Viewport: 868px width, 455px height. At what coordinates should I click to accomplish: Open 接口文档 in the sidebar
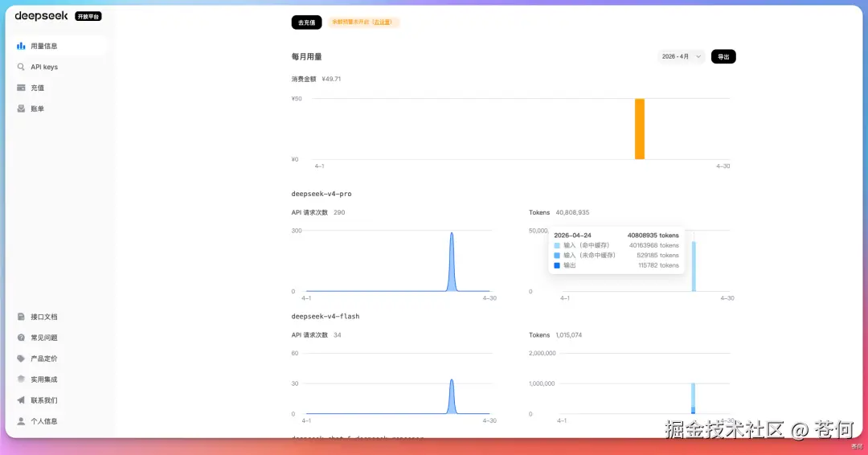click(x=58, y=317)
